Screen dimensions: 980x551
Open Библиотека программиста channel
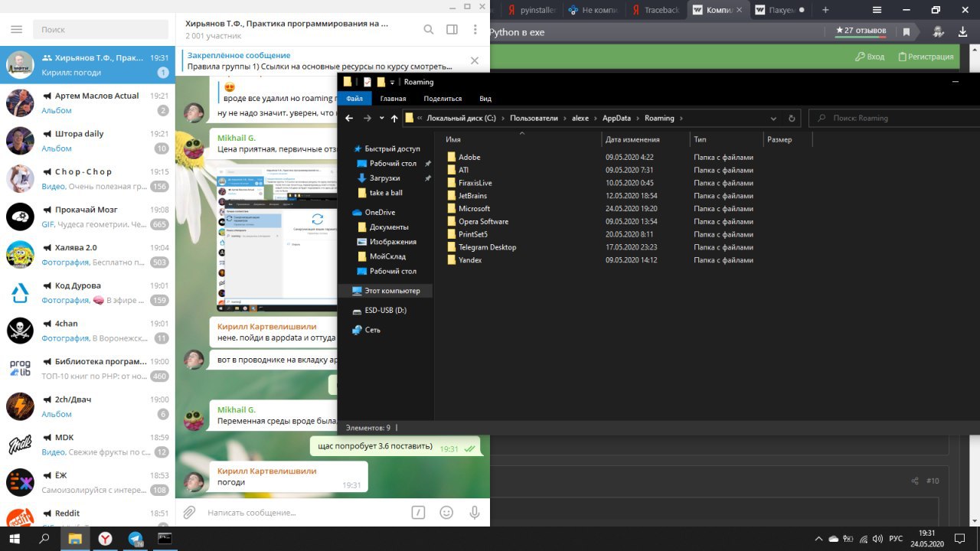tap(87, 368)
